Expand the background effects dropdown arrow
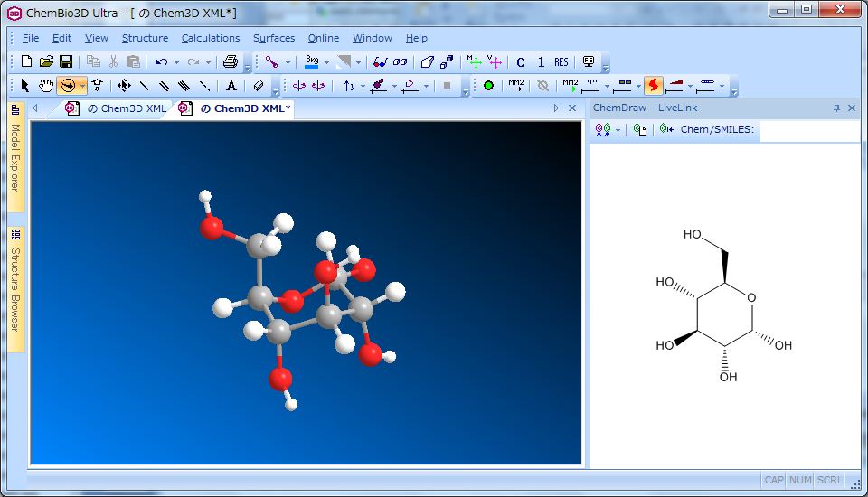This screenshot has height=497, width=868. (x=358, y=62)
